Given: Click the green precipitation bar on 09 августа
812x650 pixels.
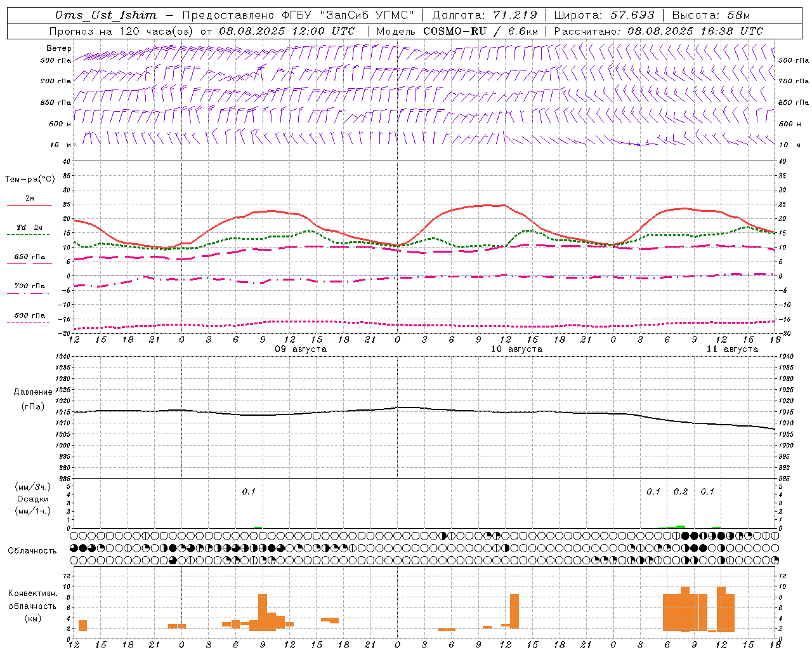Looking at the screenshot, I should tap(258, 527).
